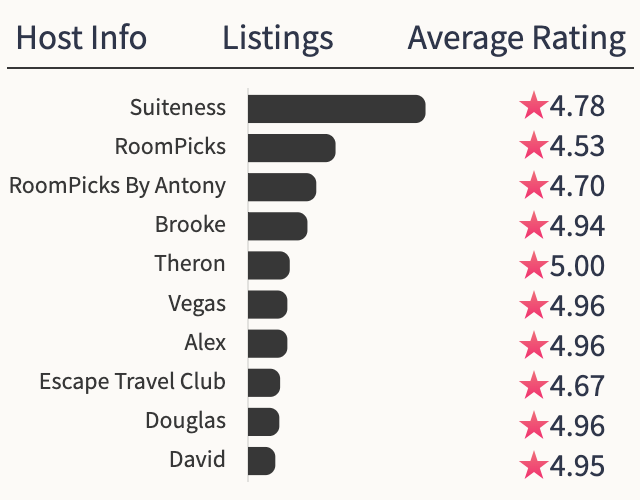The image size is (640, 500).
Task: Sort by the Average Rating column header
Action: click(x=517, y=38)
